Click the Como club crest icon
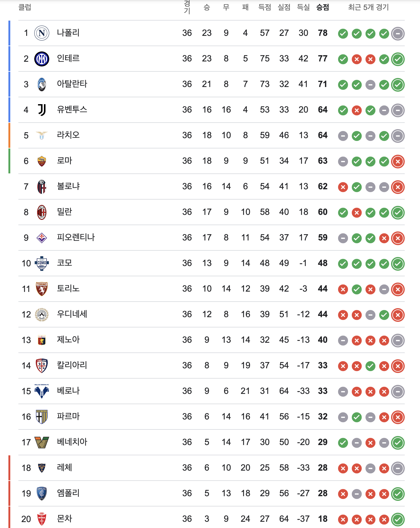 (x=42, y=263)
